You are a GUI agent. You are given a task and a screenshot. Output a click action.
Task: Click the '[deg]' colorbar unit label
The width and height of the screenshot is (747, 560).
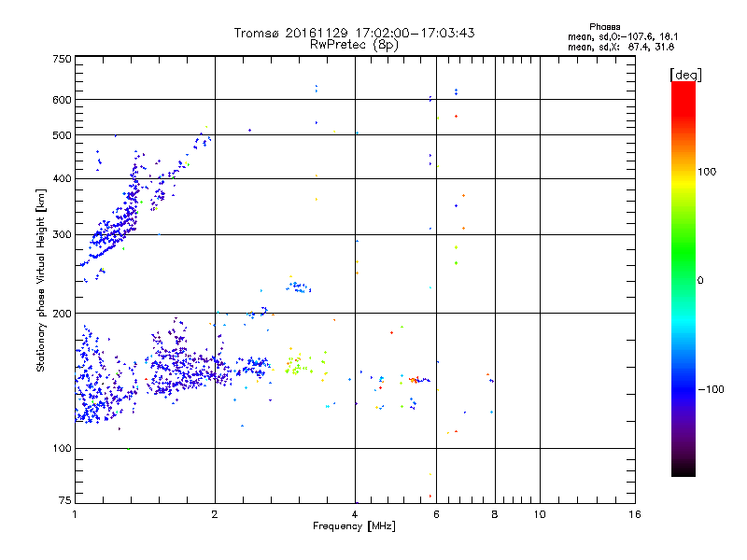pyautogui.click(x=685, y=75)
